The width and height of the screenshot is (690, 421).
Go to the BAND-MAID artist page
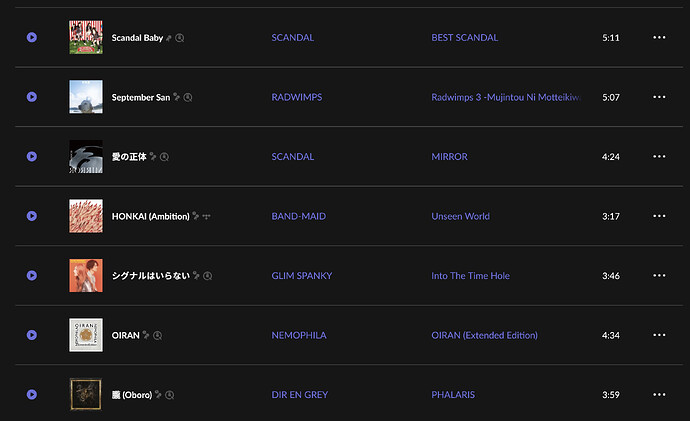(298, 216)
